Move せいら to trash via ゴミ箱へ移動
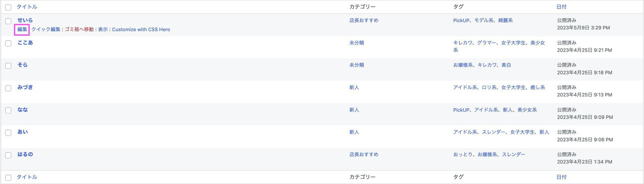 click(x=79, y=29)
